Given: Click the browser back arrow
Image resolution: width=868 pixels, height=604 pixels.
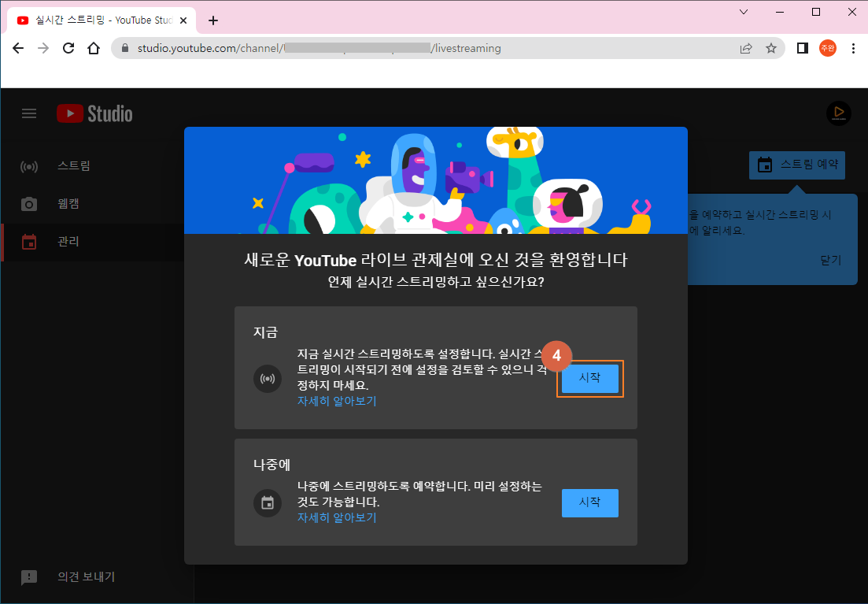Looking at the screenshot, I should pyautogui.click(x=18, y=48).
